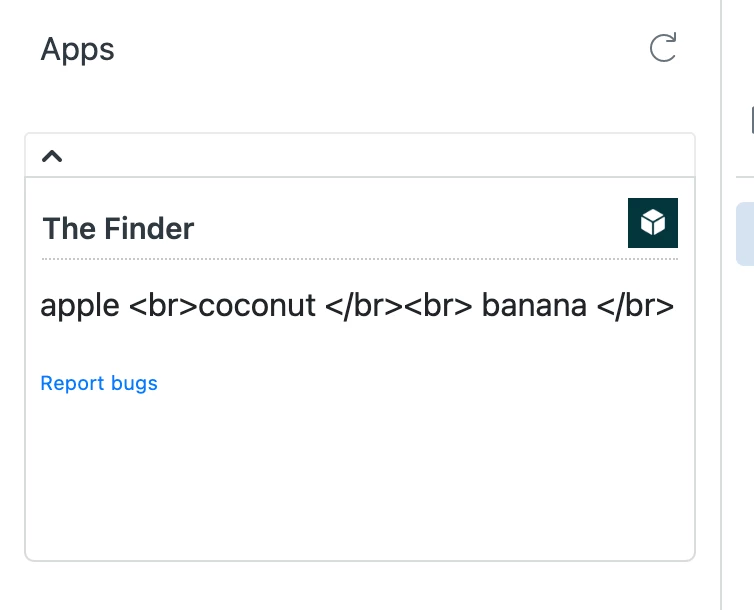Click the word banana in the output

tap(534, 305)
